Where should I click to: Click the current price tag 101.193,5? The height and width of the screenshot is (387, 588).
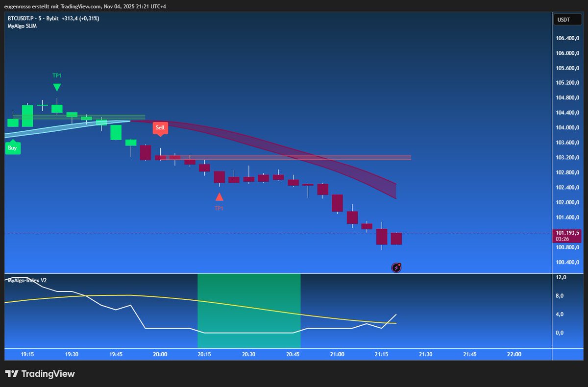click(566, 233)
